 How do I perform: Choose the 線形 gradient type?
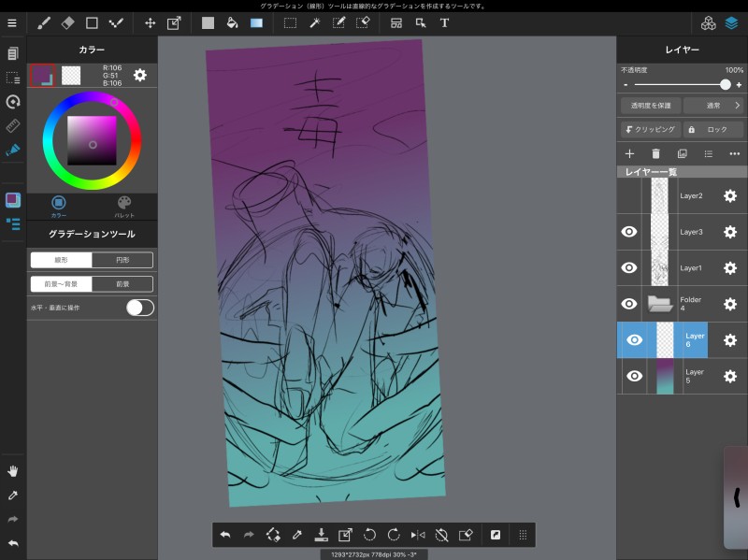coord(61,260)
